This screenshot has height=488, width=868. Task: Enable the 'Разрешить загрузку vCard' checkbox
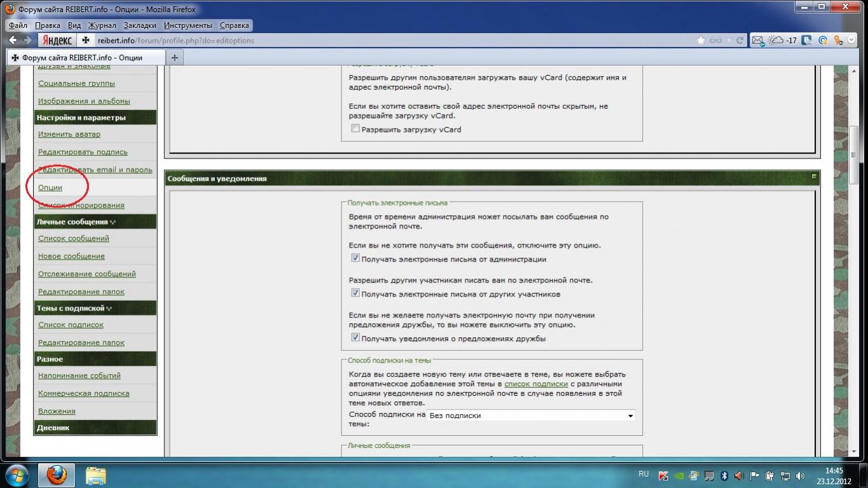[355, 129]
